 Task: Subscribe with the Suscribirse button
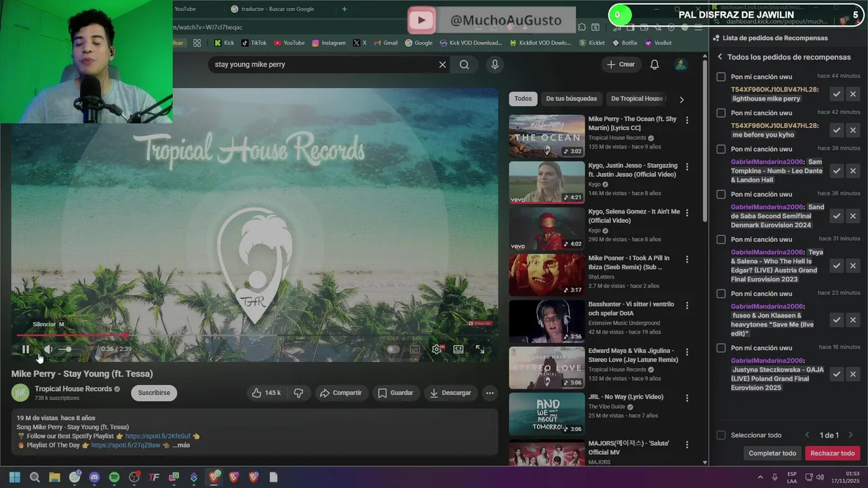[154, 392]
